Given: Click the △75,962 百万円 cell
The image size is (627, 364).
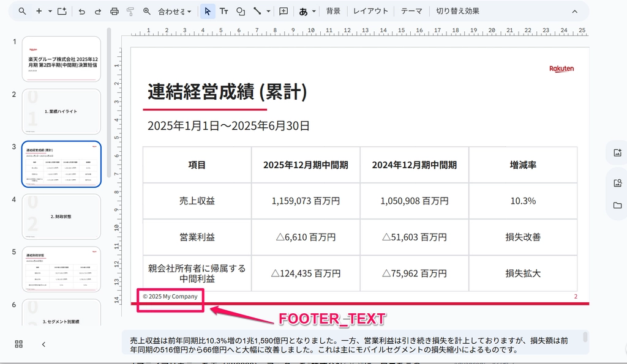Looking at the screenshot, I should coord(415,273).
